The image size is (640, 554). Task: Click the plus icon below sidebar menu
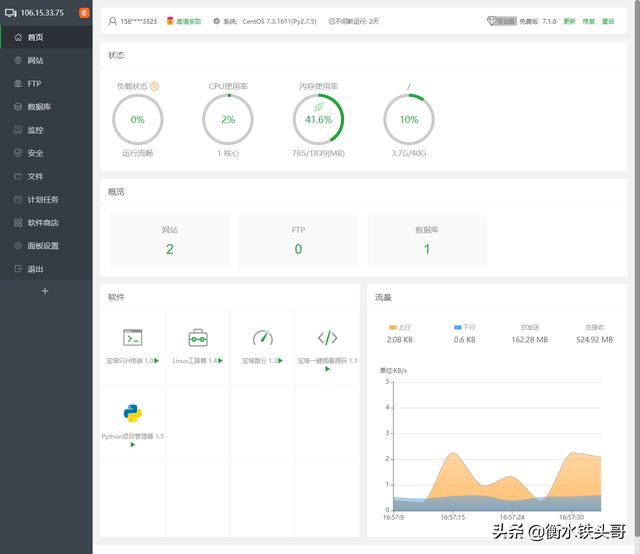pyautogui.click(x=45, y=291)
